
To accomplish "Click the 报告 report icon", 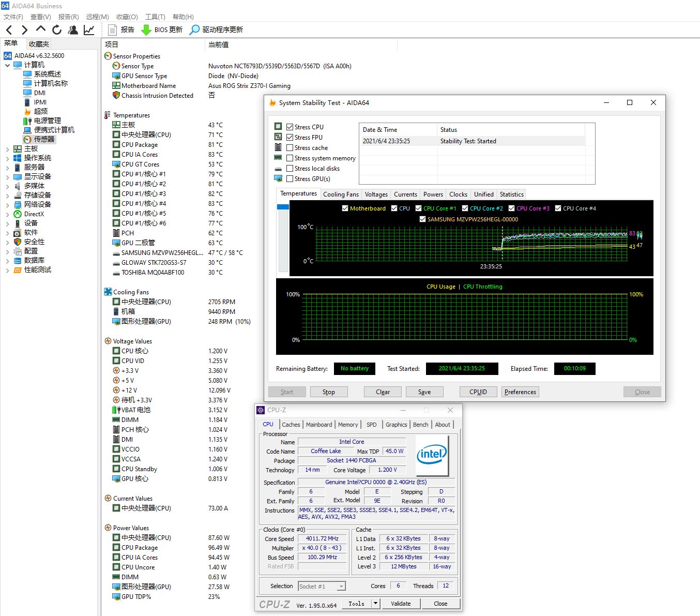I will [x=112, y=30].
